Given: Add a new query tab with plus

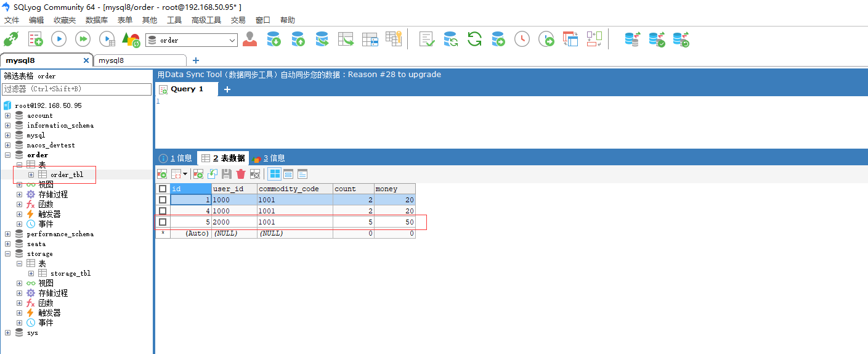Looking at the screenshot, I should click(x=227, y=89).
